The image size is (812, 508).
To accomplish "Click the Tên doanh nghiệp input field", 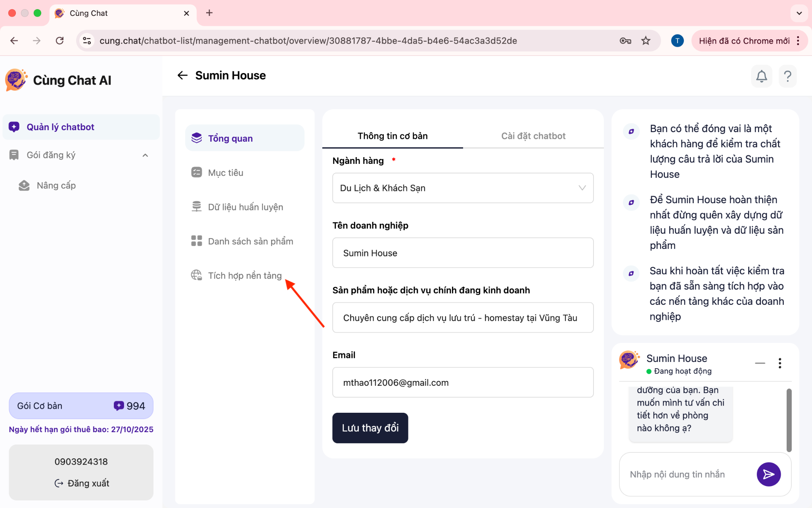I will [x=462, y=253].
